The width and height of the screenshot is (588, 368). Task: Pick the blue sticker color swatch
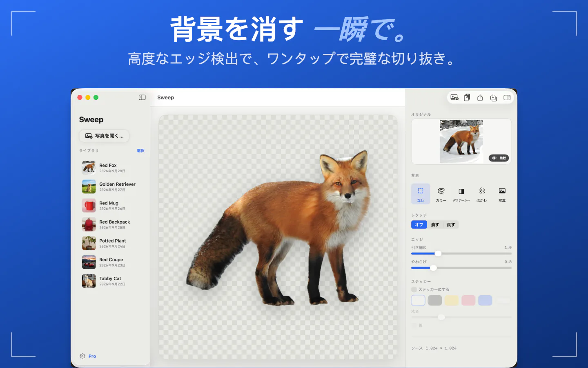click(485, 300)
